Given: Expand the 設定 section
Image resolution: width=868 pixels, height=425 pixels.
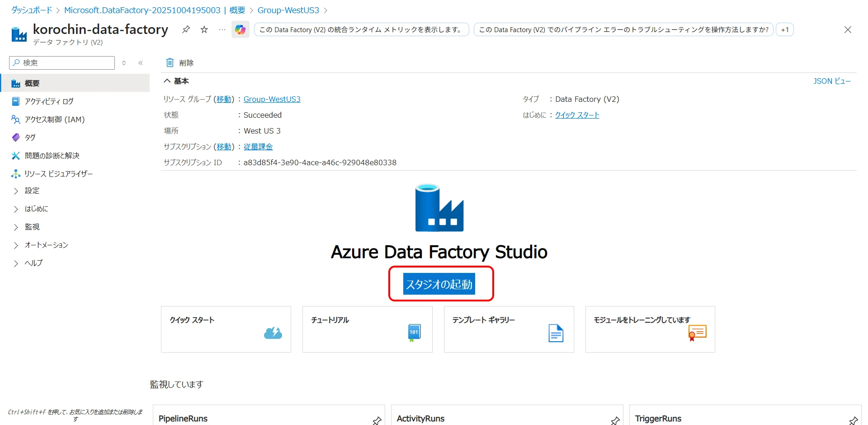Looking at the screenshot, I should pyautogui.click(x=32, y=191).
